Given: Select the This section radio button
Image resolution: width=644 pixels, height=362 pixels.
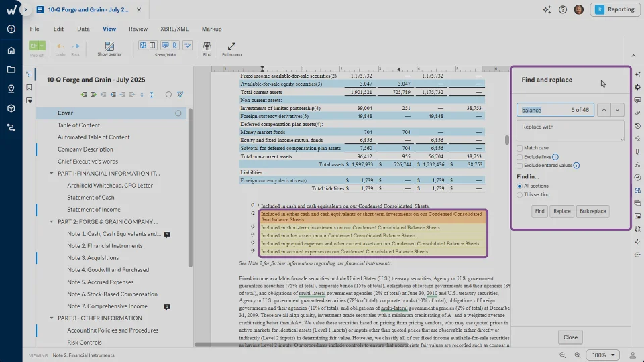Looking at the screenshot, I should [520, 195].
